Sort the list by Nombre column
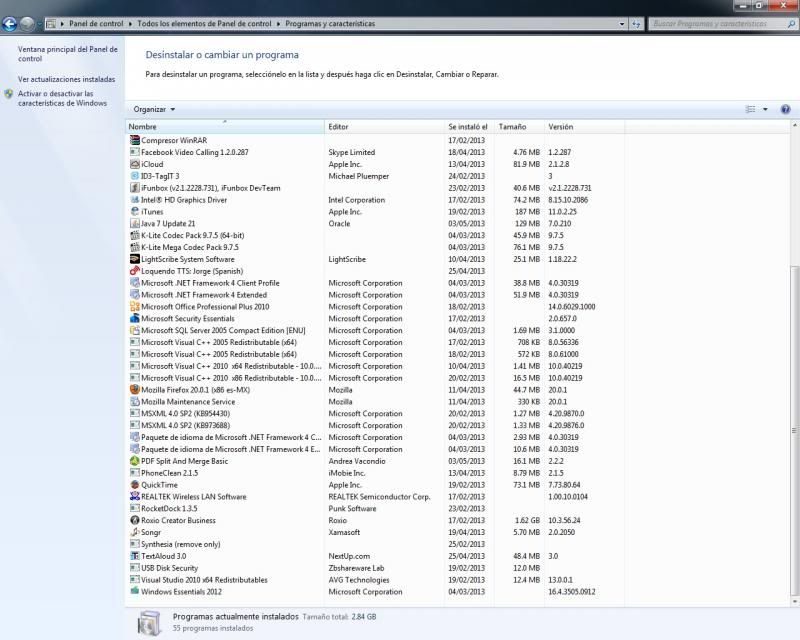This screenshot has height=640, width=800. 224,127
